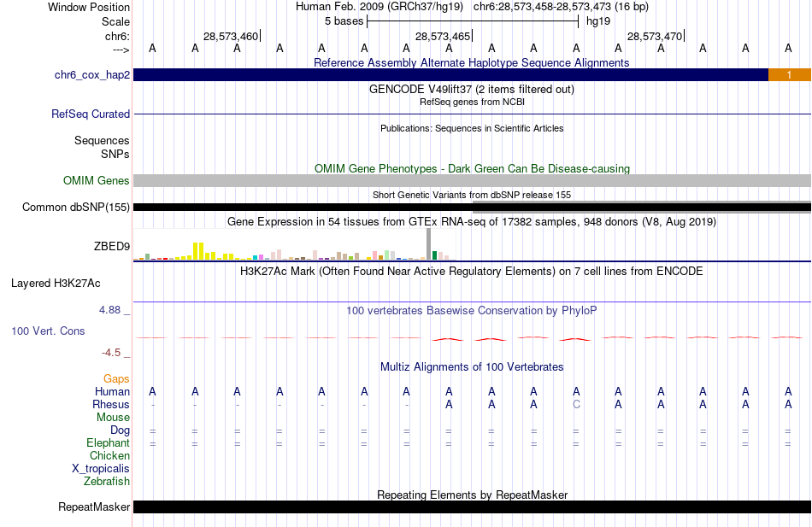Click the Rhesus species label
Screen dimensions: 812x527
click(x=111, y=404)
